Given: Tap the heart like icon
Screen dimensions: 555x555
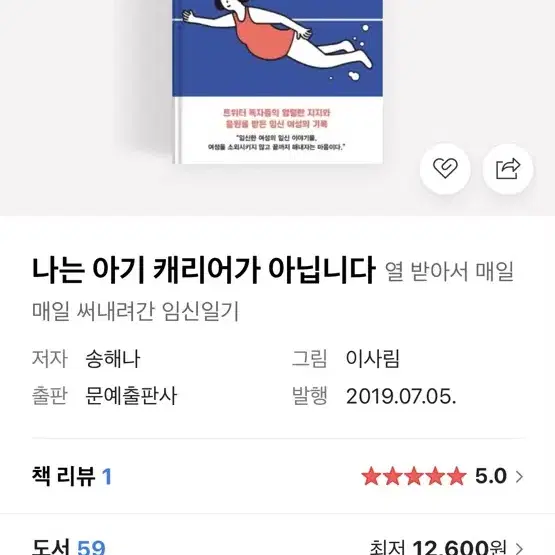Looking at the screenshot, I should click(445, 169).
